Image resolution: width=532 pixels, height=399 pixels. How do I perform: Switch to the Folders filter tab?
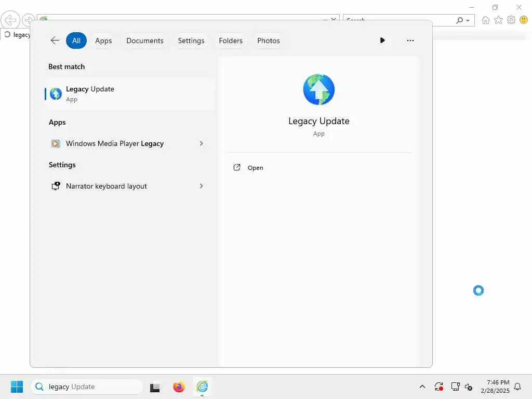(231, 41)
